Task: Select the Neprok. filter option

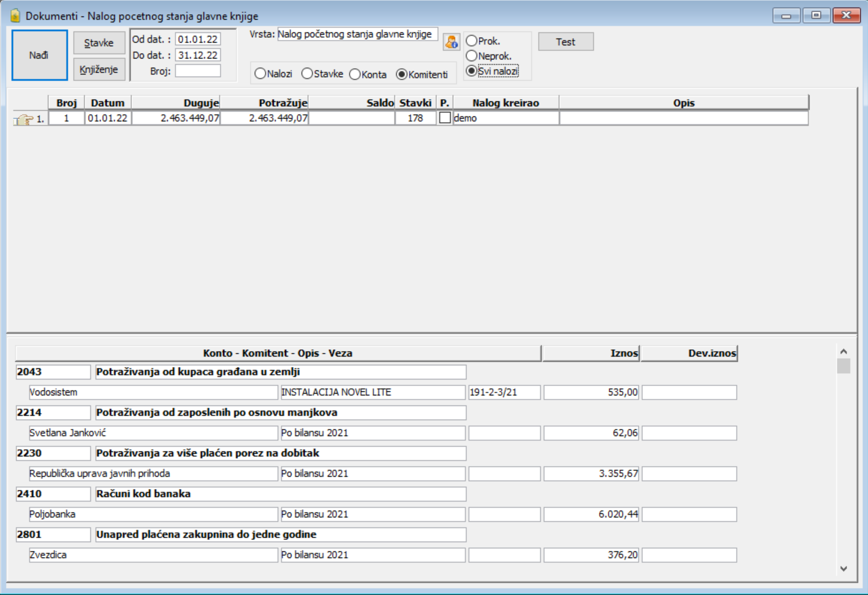Action: [471, 56]
